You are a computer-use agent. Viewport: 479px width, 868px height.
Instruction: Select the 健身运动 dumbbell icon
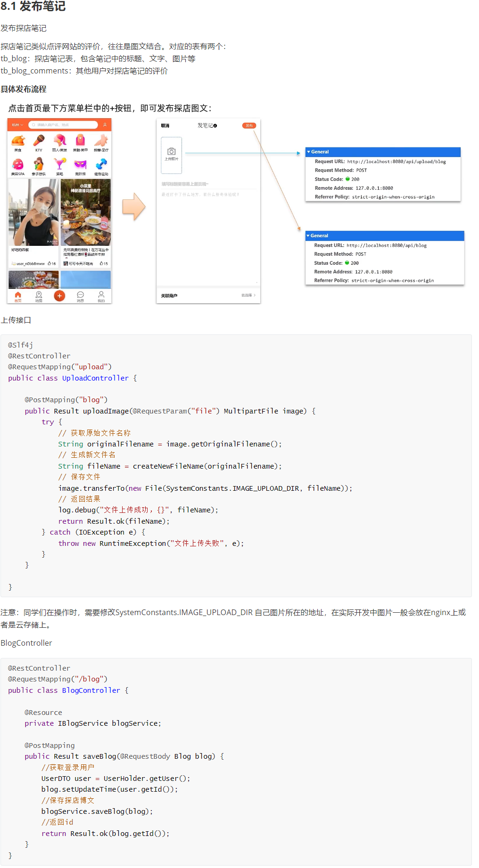101,164
